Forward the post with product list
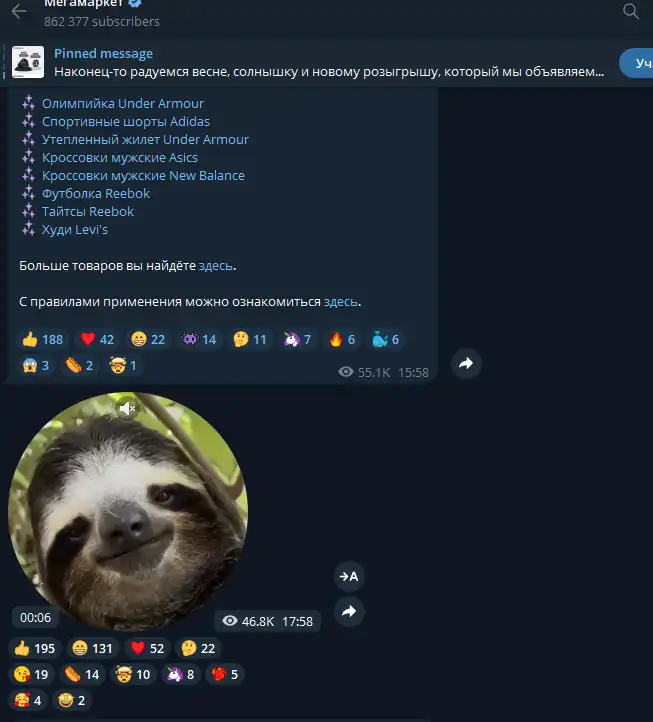The height and width of the screenshot is (722, 653). (x=466, y=363)
